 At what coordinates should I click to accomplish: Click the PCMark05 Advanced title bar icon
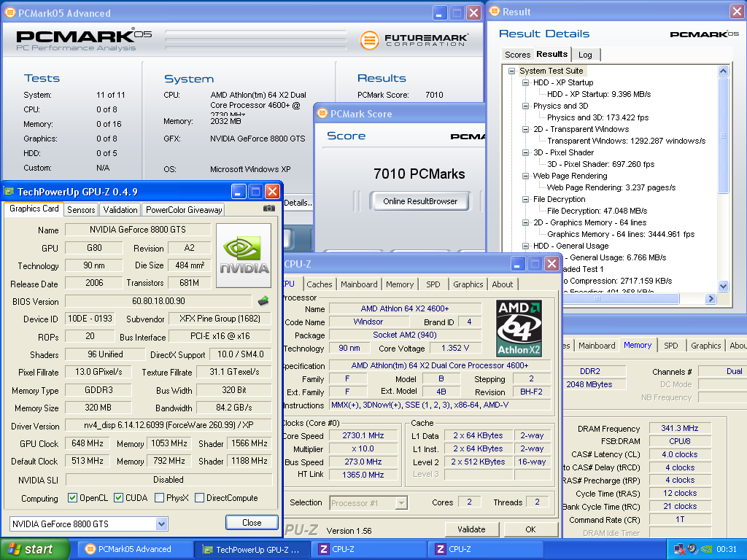tap(9, 13)
